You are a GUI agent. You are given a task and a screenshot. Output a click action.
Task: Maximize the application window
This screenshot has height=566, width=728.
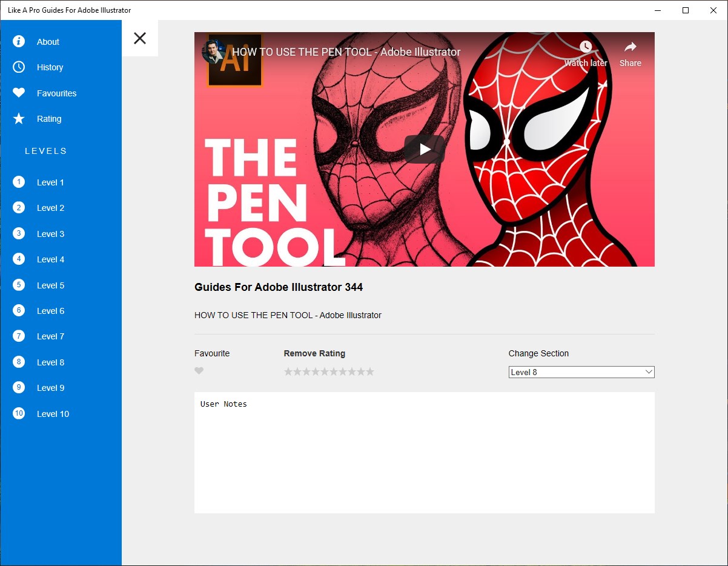[x=686, y=10]
